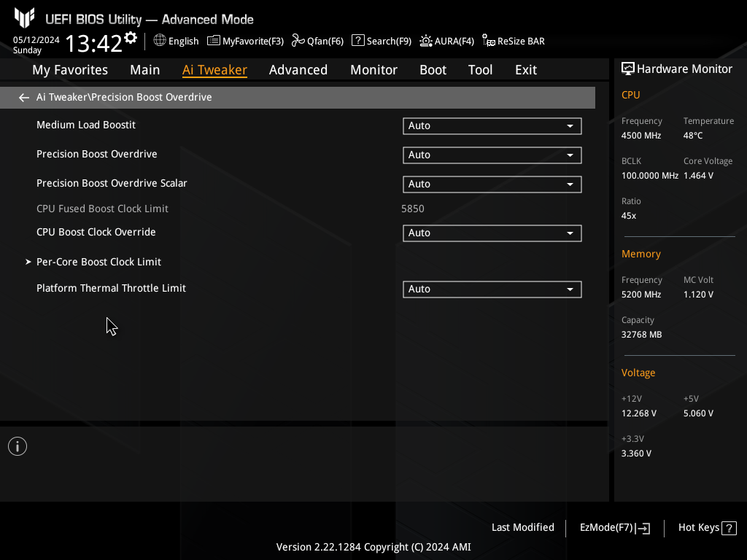The height and width of the screenshot is (560, 747).
Task: Open AURA(F4) lighting icon
Action: click(426, 41)
